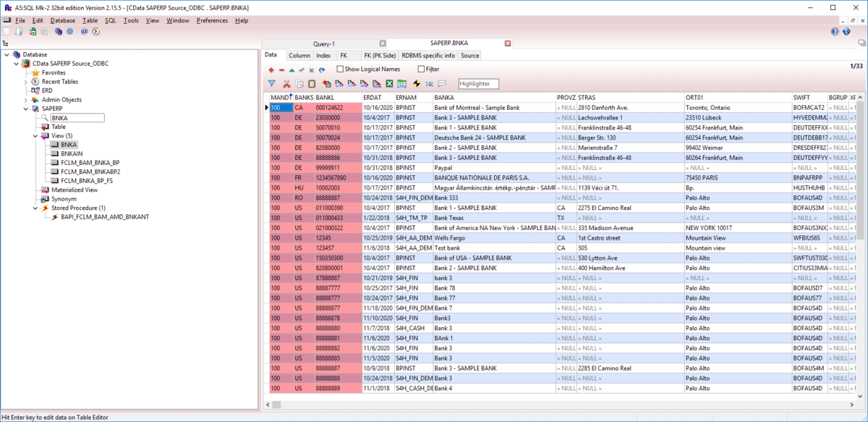Click the BANKA column header
Screen dimensions: 868x422
[444, 97]
